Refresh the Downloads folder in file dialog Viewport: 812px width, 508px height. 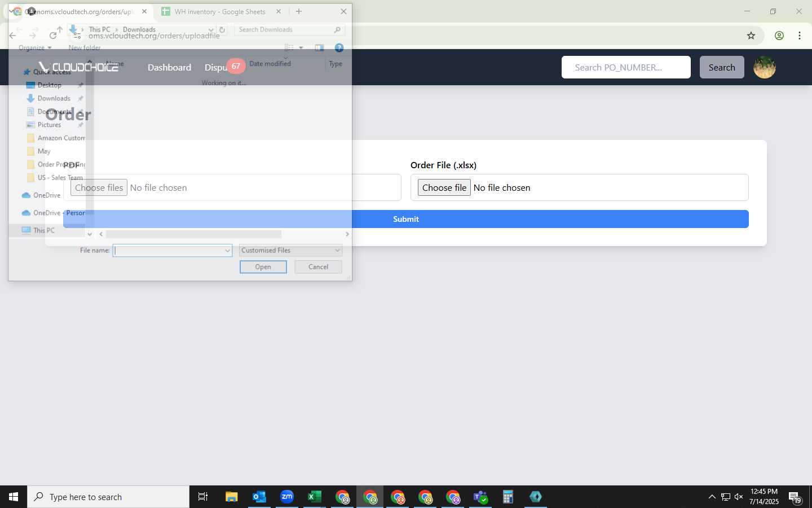pos(222,30)
